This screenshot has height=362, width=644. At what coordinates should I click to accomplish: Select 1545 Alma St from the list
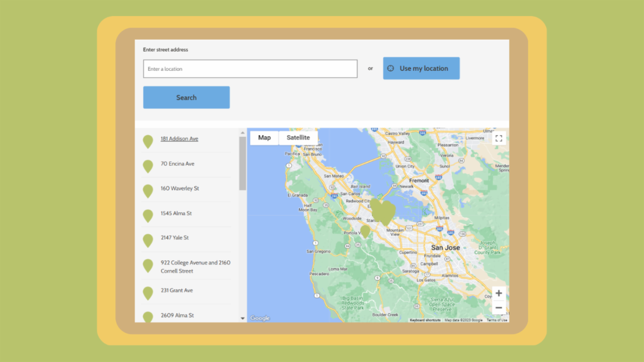(x=176, y=213)
